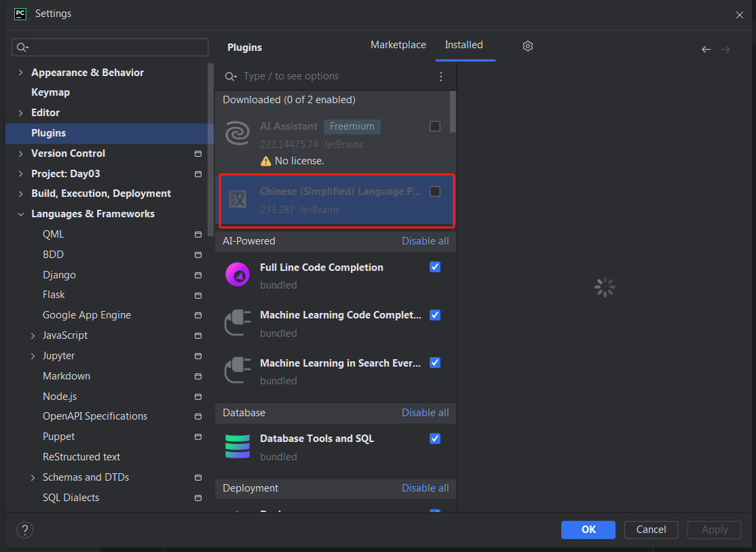756x552 pixels.
Task: Click the project-level icon beside Flask
Action: point(197,295)
